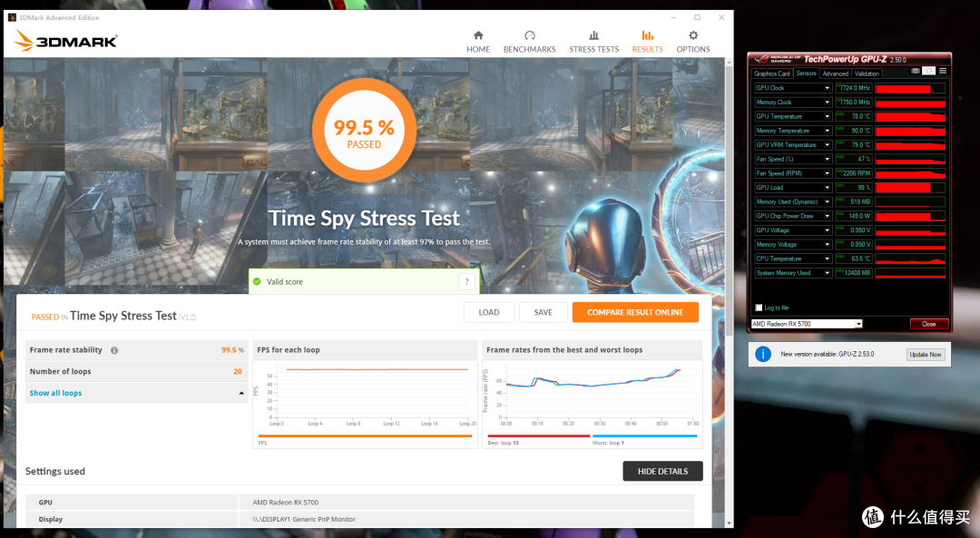Click Update Now for GPU-Z

pyautogui.click(x=925, y=355)
